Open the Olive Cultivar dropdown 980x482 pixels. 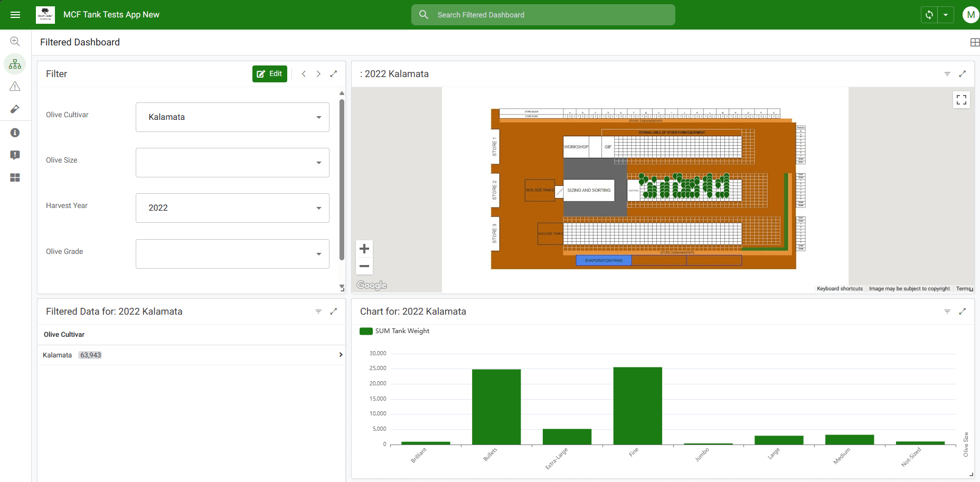(232, 117)
